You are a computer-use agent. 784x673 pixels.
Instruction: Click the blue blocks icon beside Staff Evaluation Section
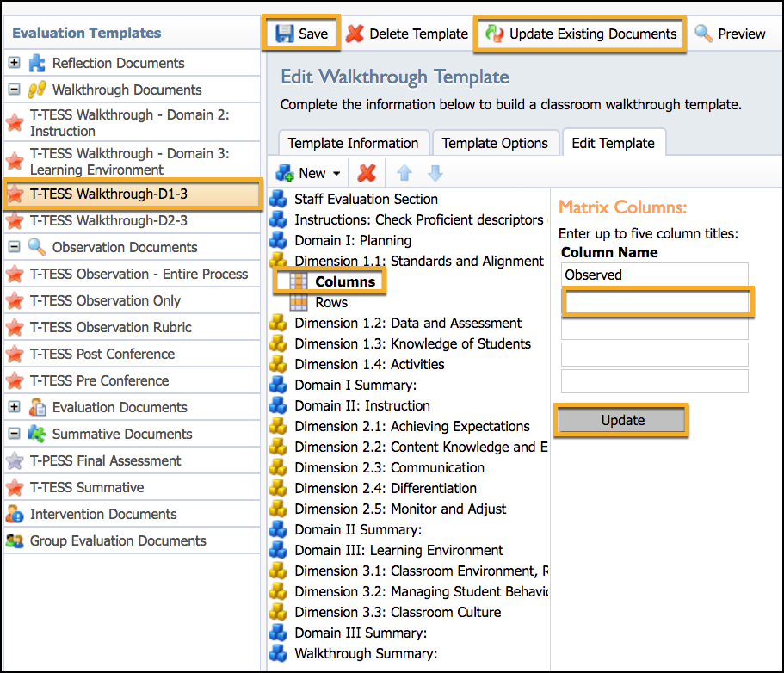pyautogui.click(x=278, y=199)
